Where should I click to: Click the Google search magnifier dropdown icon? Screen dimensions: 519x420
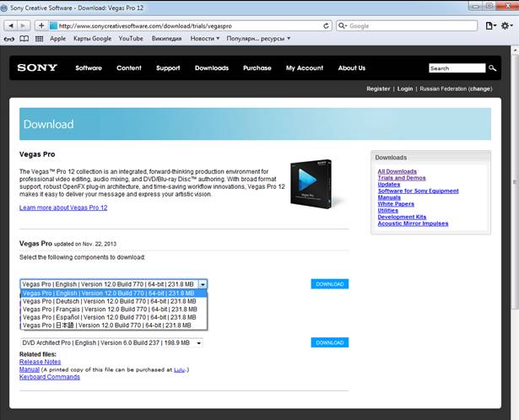(x=343, y=26)
